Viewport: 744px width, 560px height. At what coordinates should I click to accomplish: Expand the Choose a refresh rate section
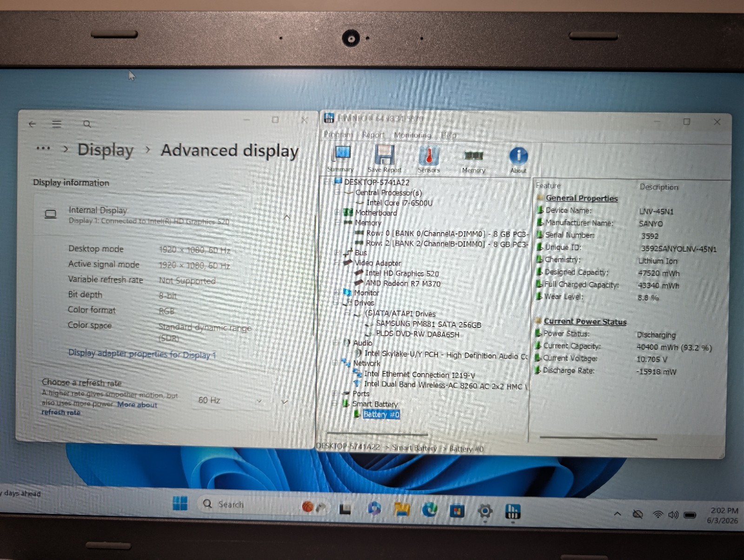click(284, 402)
